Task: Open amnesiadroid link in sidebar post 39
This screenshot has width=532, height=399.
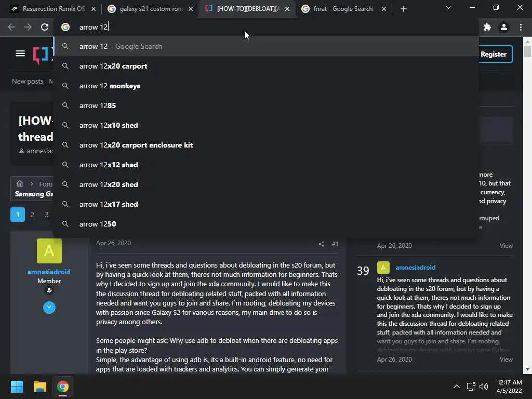Action: 415,268
